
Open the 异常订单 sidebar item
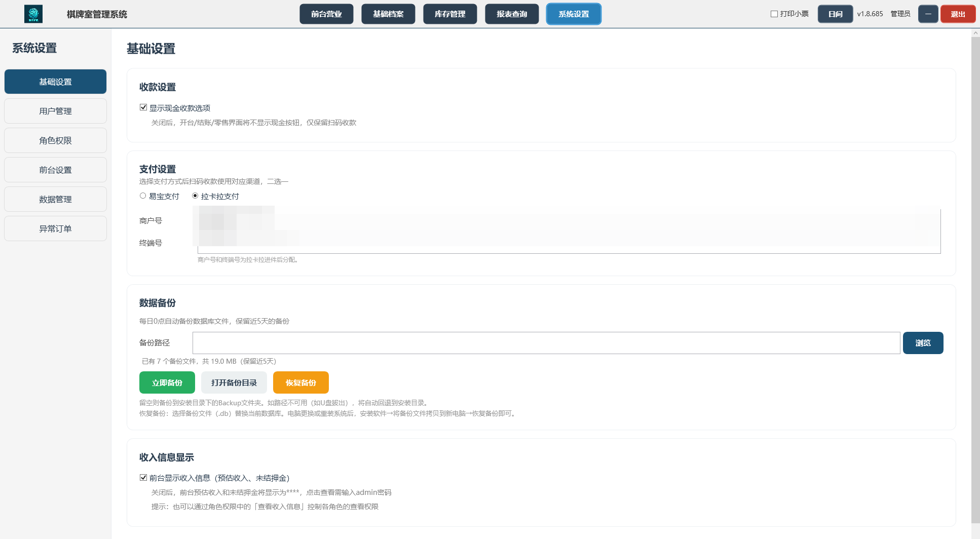(55, 228)
